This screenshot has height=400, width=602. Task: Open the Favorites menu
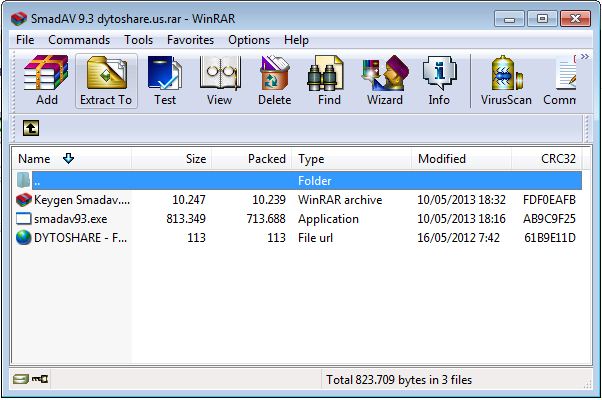(x=190, y=40)
